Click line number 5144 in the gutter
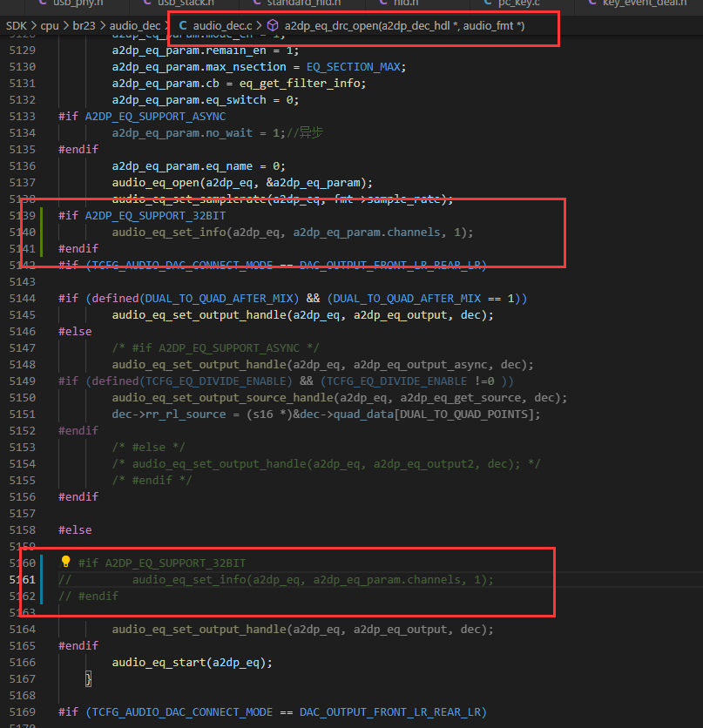This screenshot has width=703, height=728. 23,298
